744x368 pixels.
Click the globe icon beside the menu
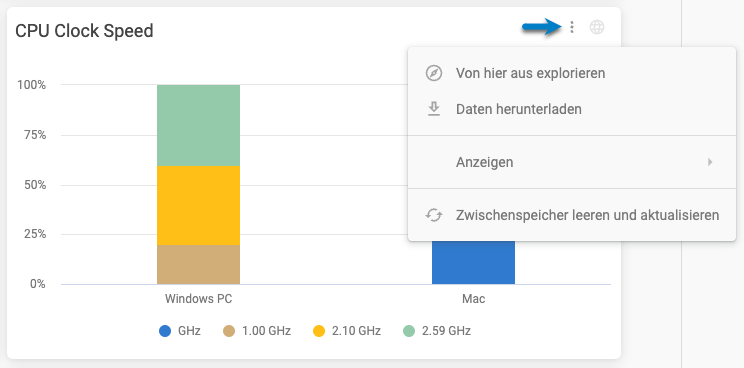(x=597, y=28)
